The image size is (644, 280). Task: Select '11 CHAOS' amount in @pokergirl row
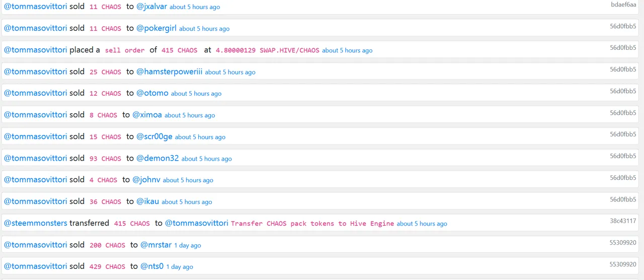point(105,29)
